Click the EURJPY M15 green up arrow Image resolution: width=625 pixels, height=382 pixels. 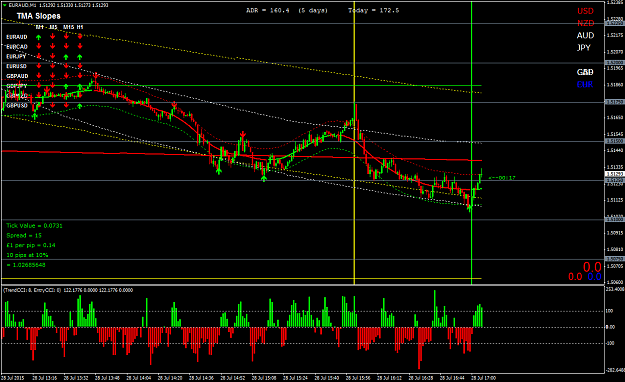tap(66, 57)
